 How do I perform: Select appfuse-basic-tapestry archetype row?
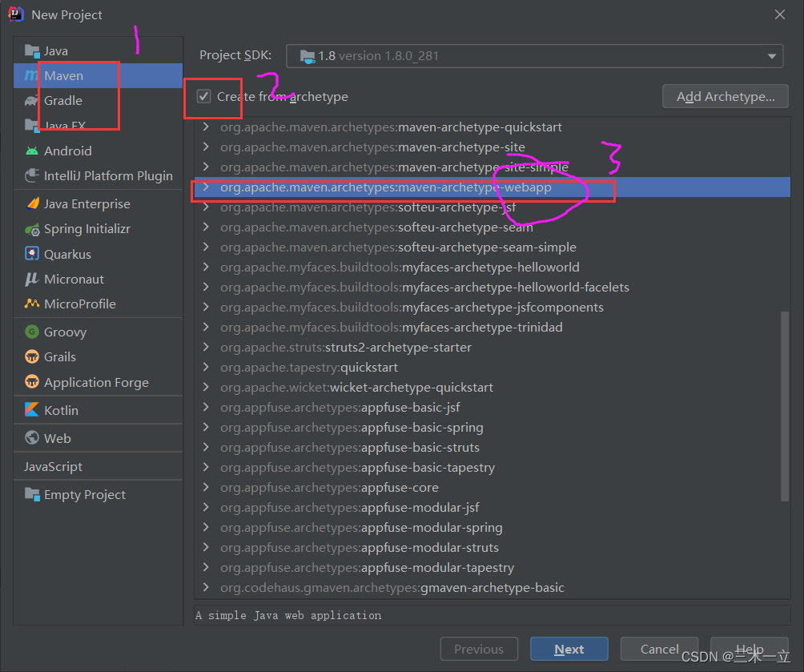[492, 467]
